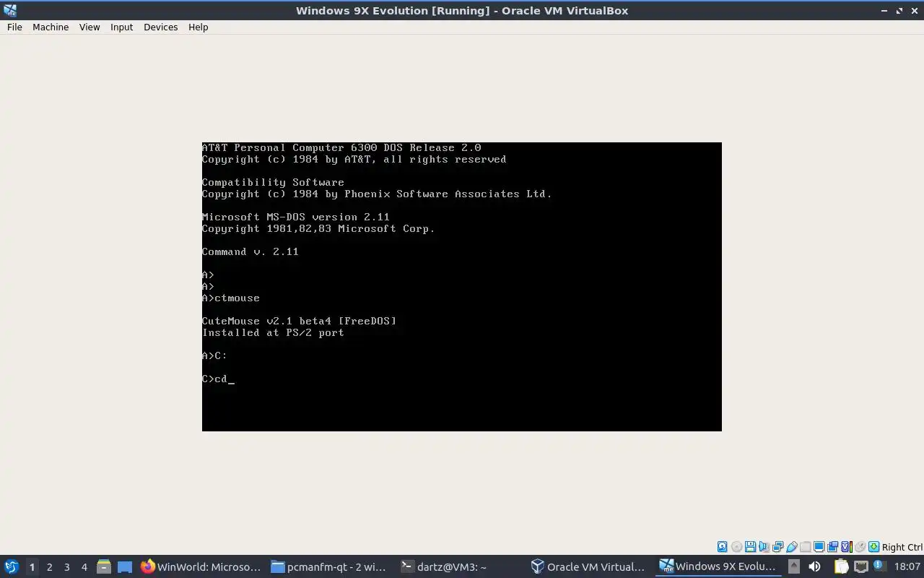924x578 pixels.
Task: Click the audio status icon in VirtualBox
Action: 764,547
